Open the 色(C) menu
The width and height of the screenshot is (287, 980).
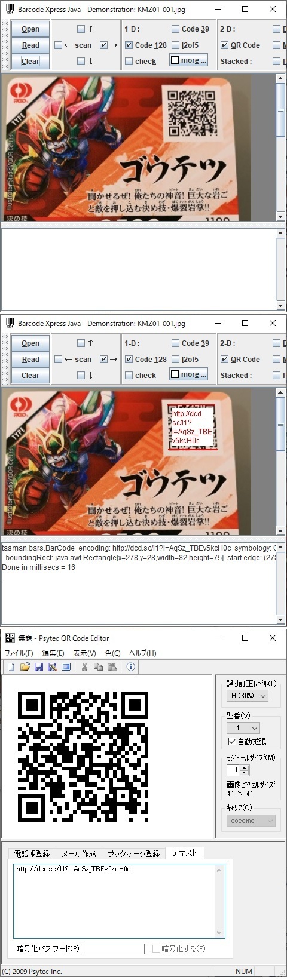(x=112, y=653)
